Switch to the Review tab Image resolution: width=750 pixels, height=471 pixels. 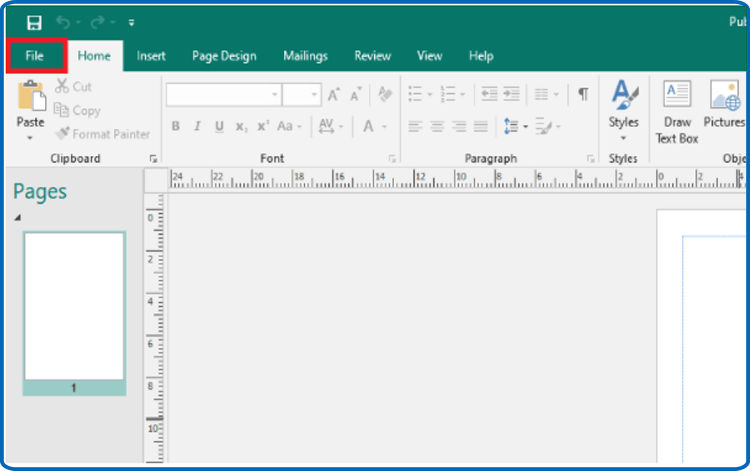373,56
